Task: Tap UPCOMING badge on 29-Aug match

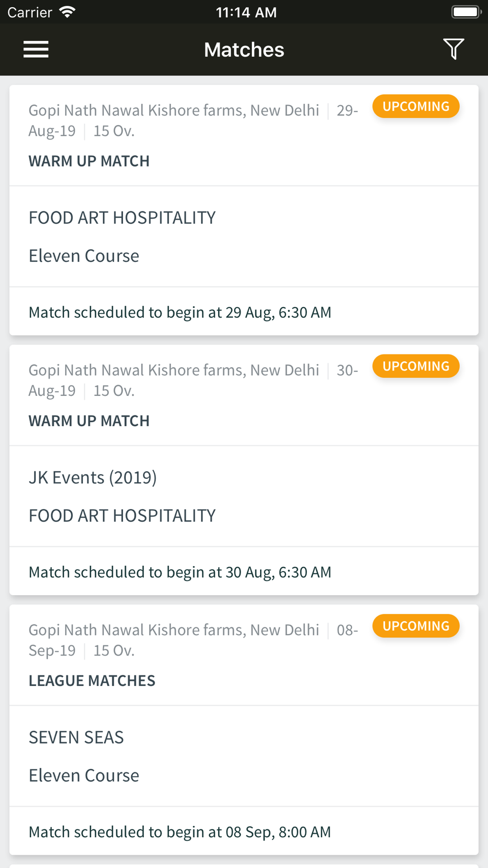Action: click(416, 106)
